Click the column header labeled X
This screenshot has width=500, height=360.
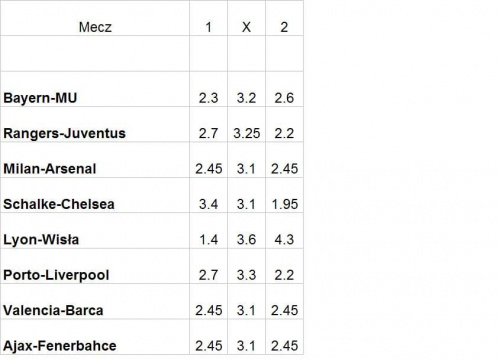246,18
